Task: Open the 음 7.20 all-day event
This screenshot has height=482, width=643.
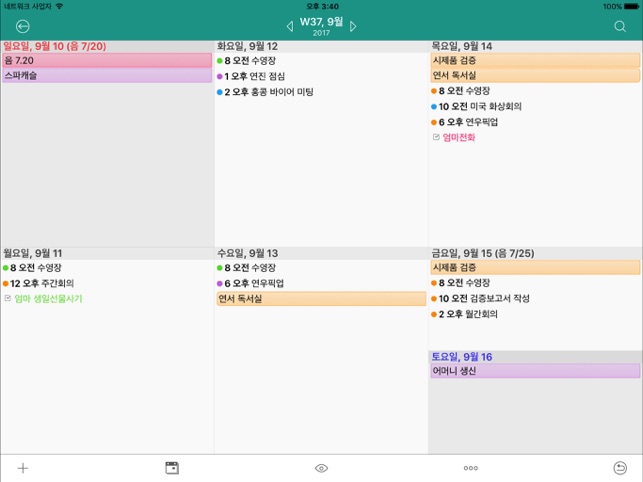Action: click(x=107, y=60)
